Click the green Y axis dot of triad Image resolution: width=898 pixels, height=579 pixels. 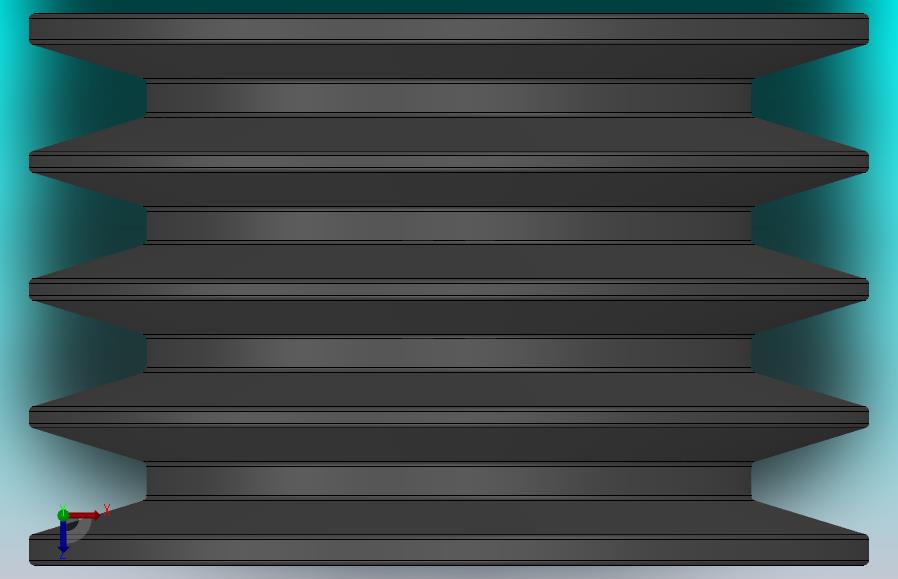pyautogui.click(x=63, y=515)
